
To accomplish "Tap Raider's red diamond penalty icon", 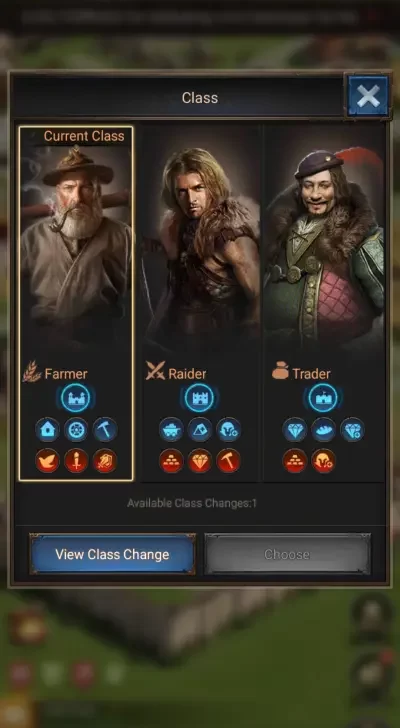I will [200, 461].
